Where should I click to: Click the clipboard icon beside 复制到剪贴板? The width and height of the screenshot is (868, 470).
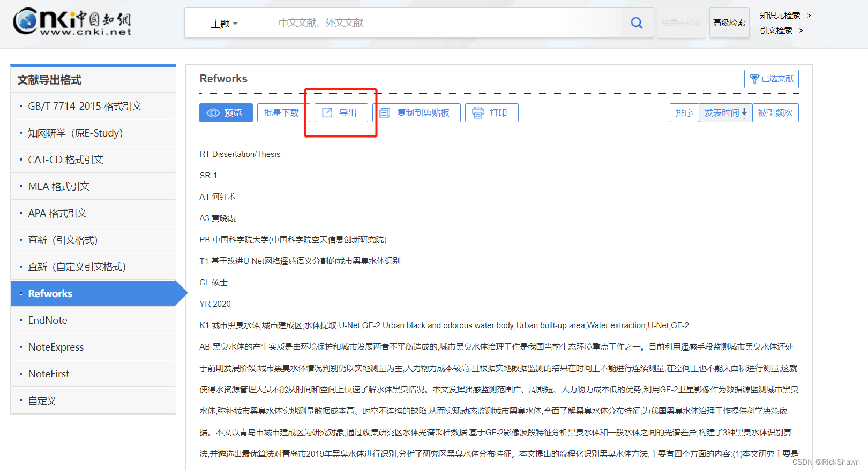384,113
